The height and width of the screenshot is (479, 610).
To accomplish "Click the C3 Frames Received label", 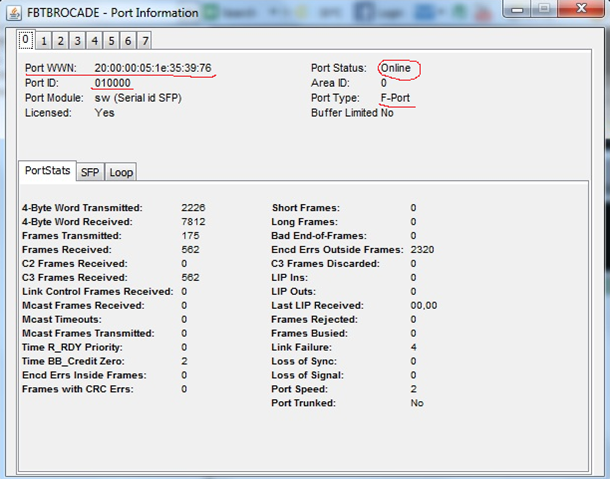I will (75, 278).
